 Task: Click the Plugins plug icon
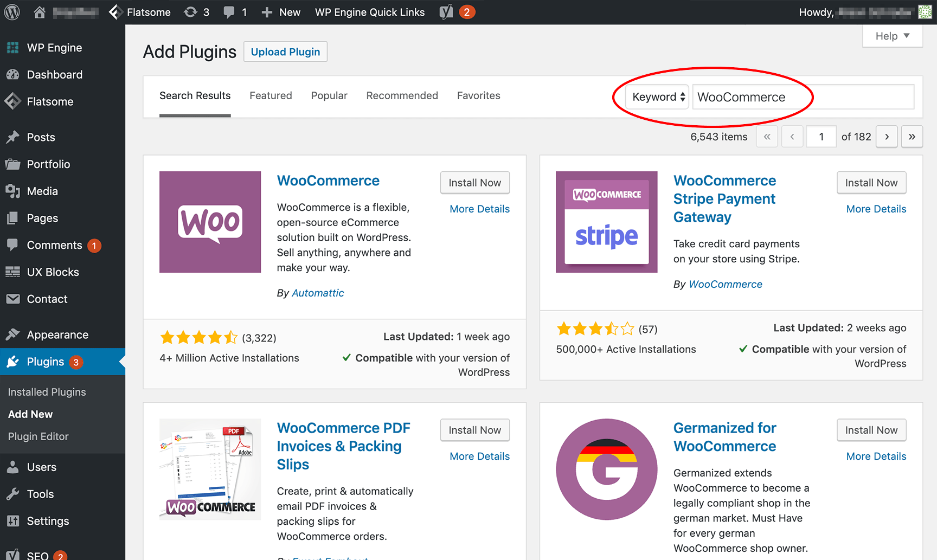(x=12, y=362)
